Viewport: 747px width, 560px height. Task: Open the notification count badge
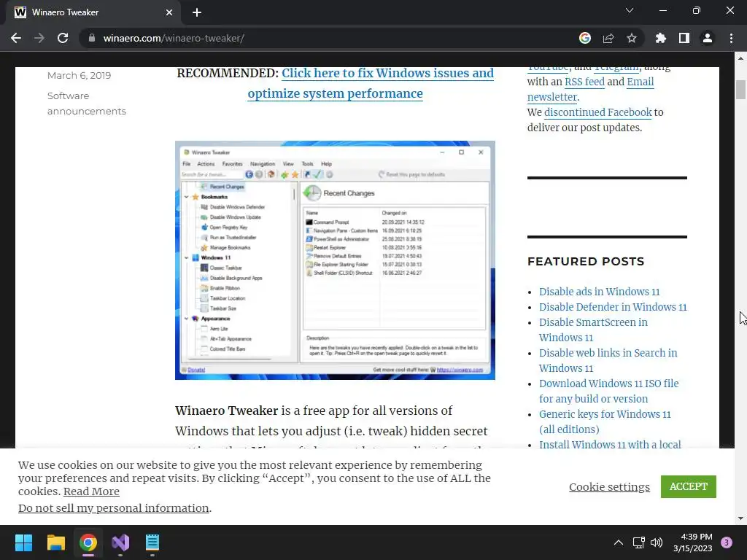(x=727, y=542)
